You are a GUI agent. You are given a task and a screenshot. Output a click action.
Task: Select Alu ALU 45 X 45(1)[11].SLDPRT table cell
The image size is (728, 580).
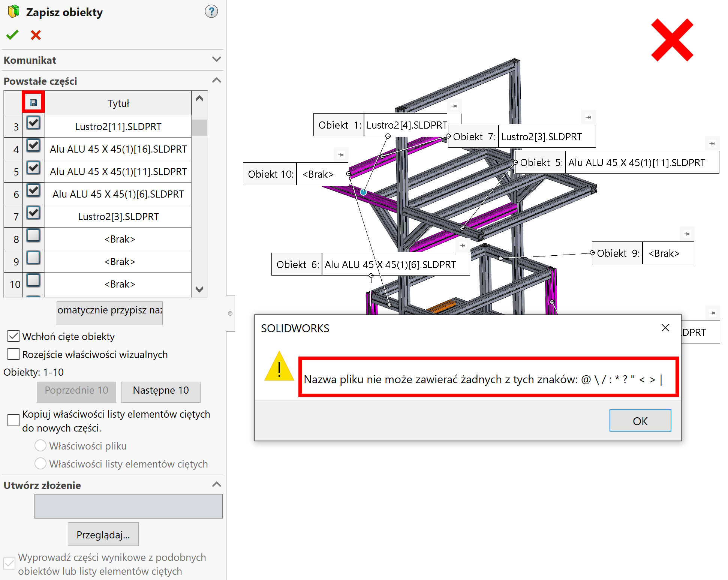(x=118, y=171)
